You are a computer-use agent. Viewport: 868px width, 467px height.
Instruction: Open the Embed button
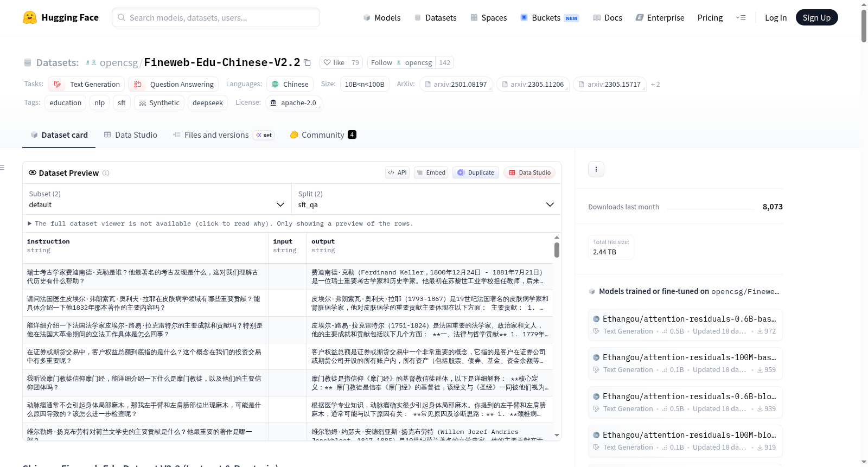431,172
